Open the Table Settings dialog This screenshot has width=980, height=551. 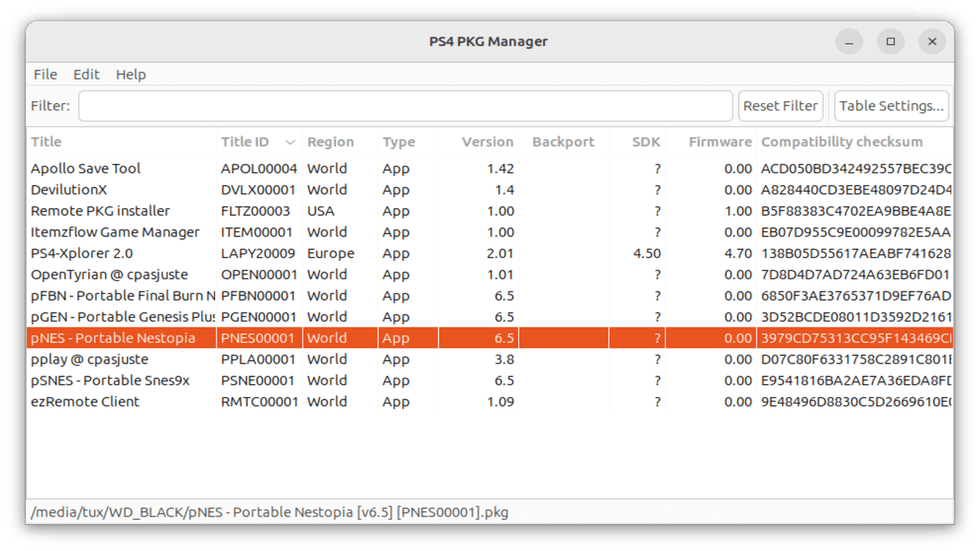pyautogui.click(x=890, y=105)
